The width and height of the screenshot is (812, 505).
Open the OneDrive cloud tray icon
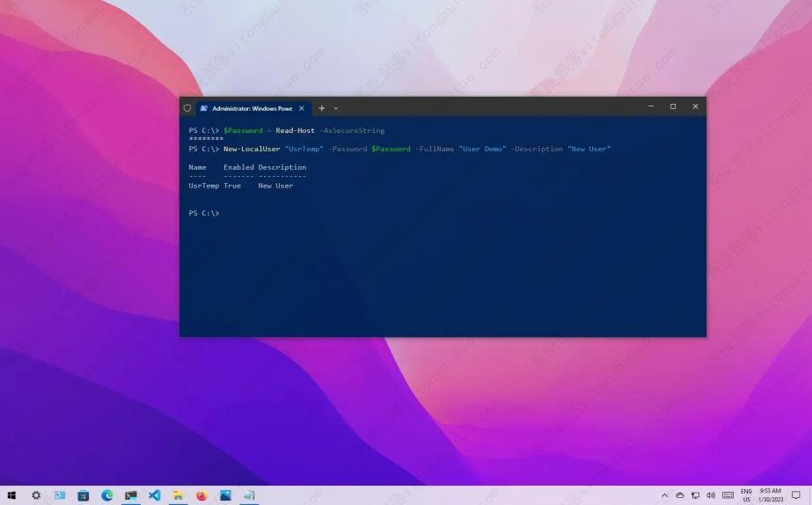click(680, 495)
